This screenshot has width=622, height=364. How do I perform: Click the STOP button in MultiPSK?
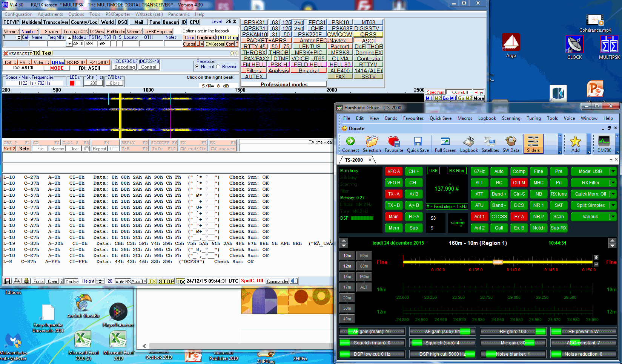pos(166,281)
